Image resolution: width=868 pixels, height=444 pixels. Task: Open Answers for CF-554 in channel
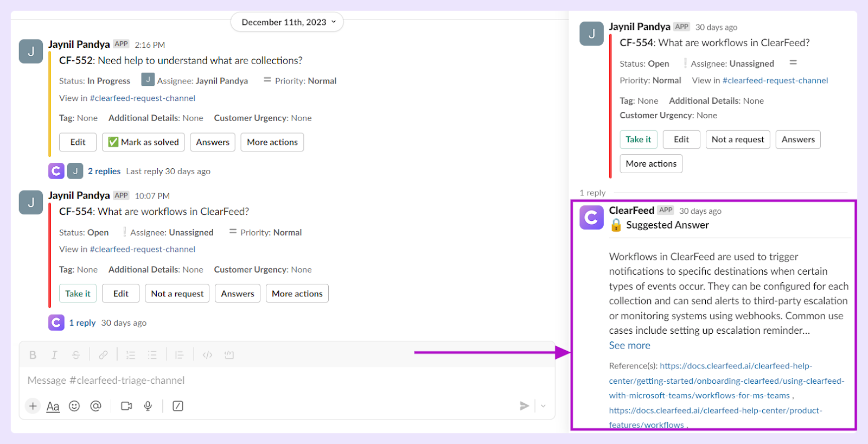coord(238,294)
